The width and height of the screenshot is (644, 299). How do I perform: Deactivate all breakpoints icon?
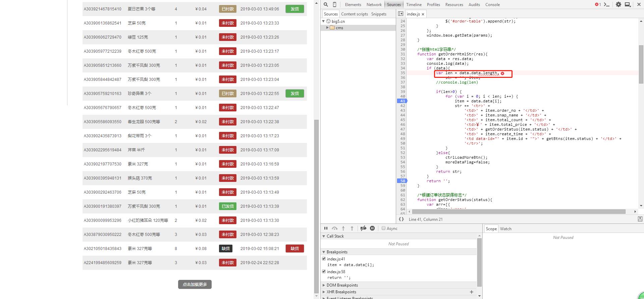tap(363, 228)
